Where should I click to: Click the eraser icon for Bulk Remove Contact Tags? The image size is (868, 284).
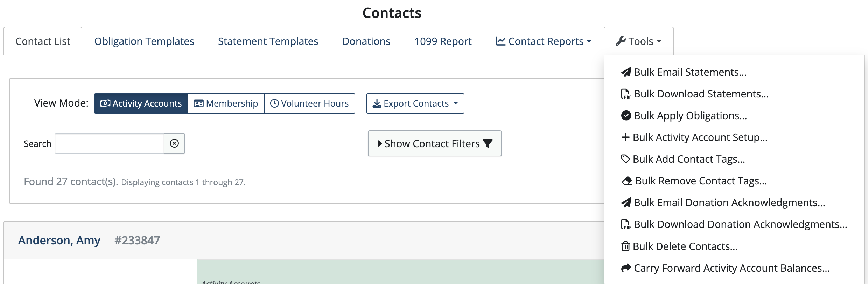coord(626,181)
